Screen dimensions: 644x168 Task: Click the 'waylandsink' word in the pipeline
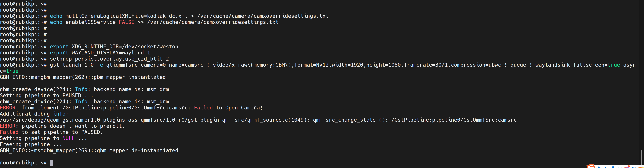[553, 65]
